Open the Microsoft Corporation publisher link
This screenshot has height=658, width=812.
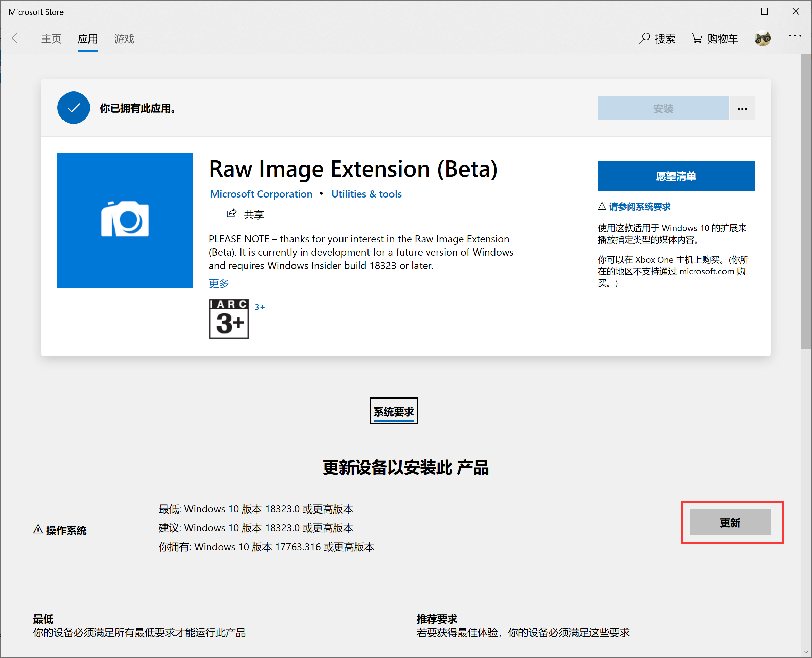pos(261,194)
